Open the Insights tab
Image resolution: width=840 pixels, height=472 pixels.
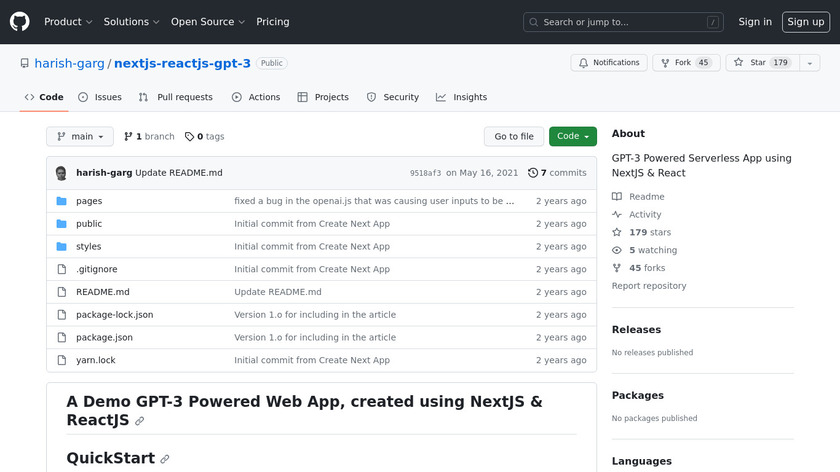461,97
